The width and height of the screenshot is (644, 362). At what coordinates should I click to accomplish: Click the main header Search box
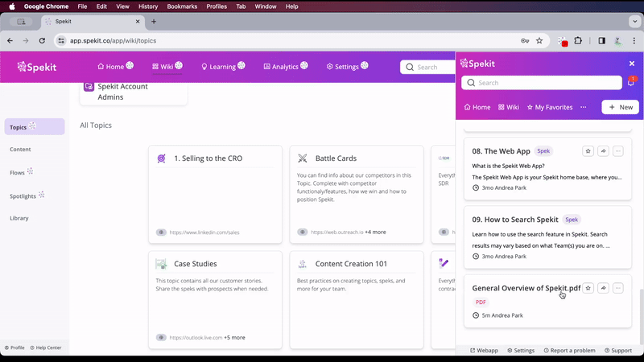click(427, 67)
